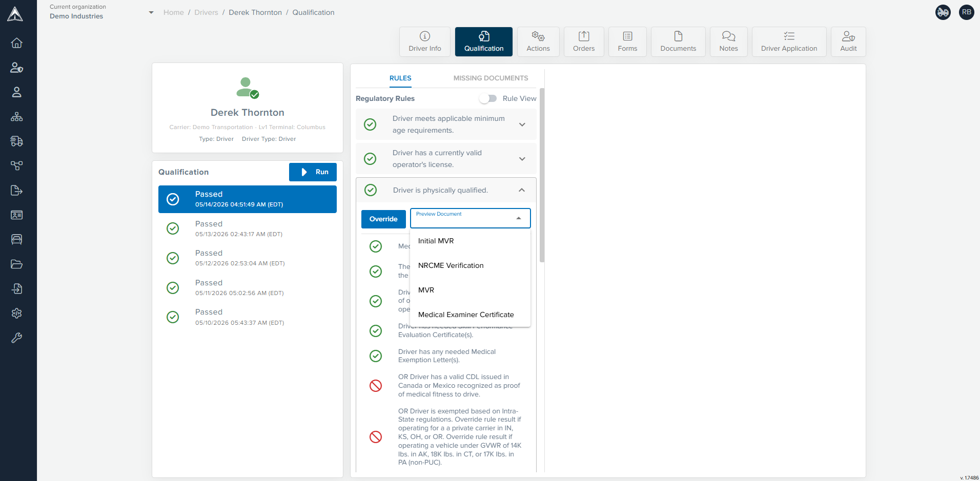
Task: Open the truck fleet icon in the sidebar
Action: tap(16, 141)
